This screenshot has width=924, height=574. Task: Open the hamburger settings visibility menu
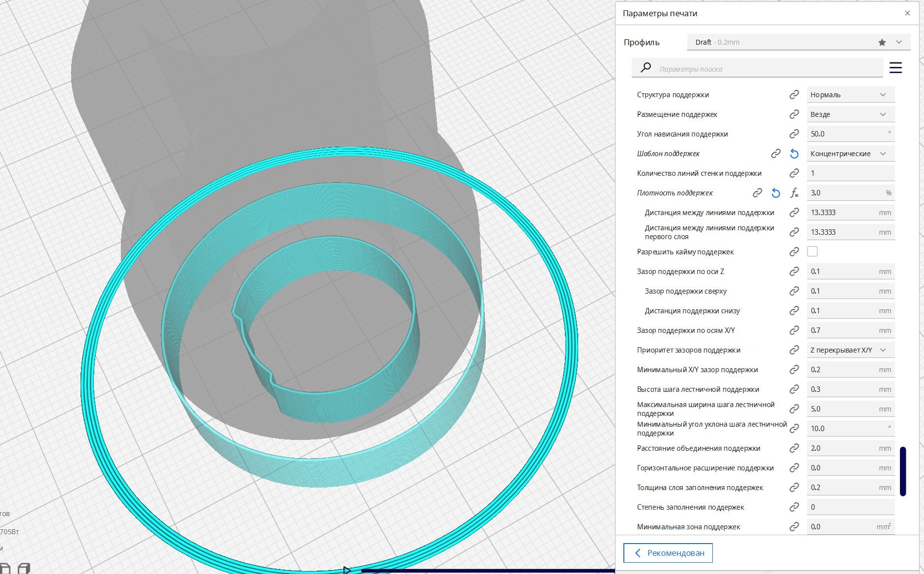[x=896, y=68]
